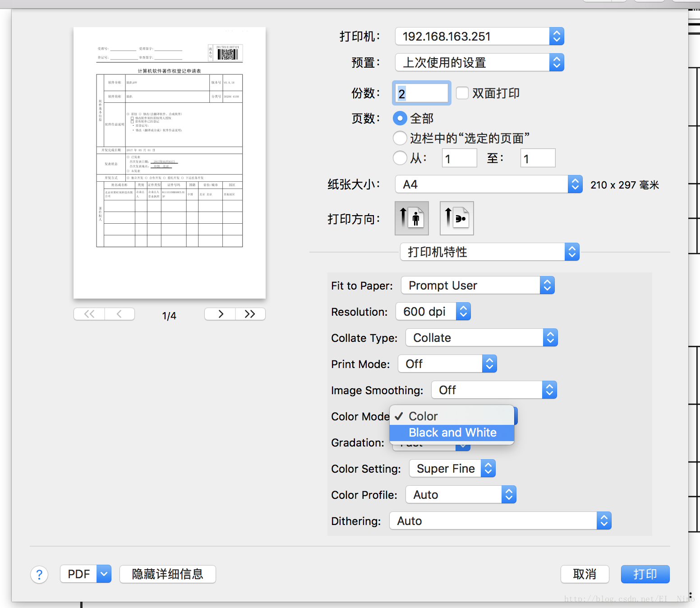Select portrait print orientation icon
Image resolution: width=700 pixels, height=608 pixels.
tap(412, 218)
